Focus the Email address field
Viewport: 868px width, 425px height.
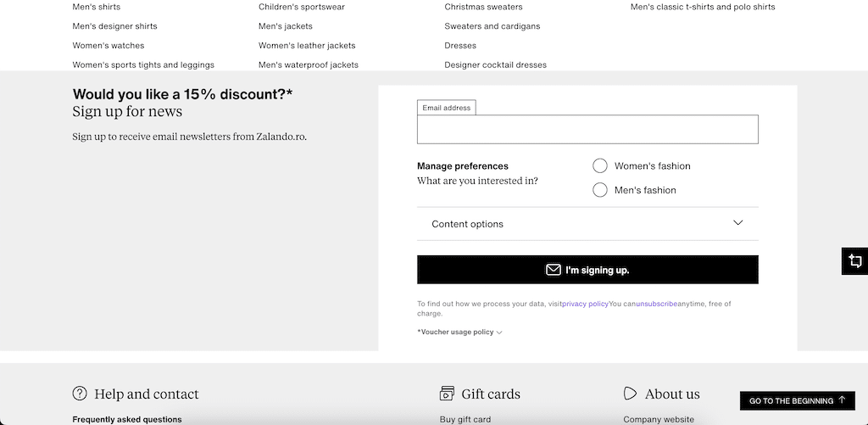pyautogui.click(x=587, y=130)
